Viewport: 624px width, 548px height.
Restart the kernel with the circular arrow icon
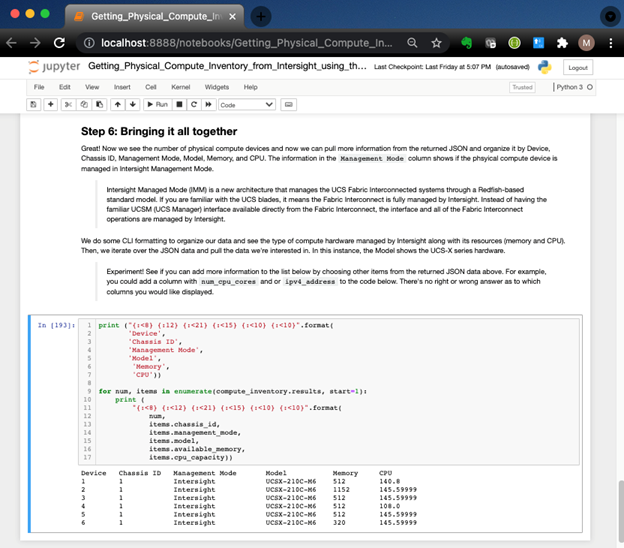coord(194,104)
